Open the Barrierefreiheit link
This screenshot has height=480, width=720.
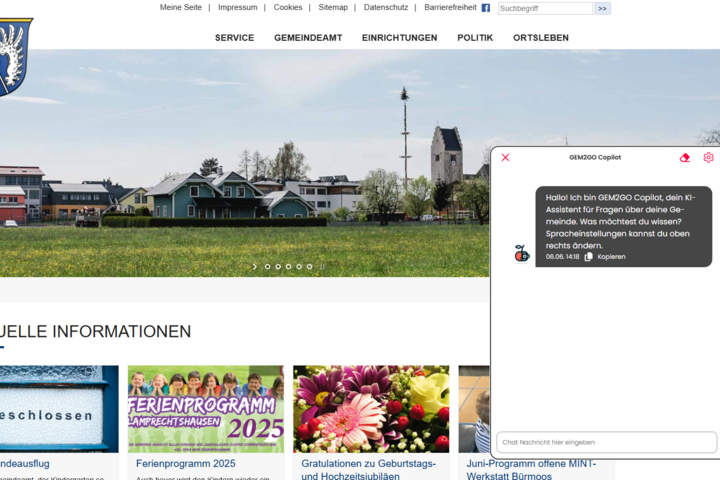click(x=450, y=7)
